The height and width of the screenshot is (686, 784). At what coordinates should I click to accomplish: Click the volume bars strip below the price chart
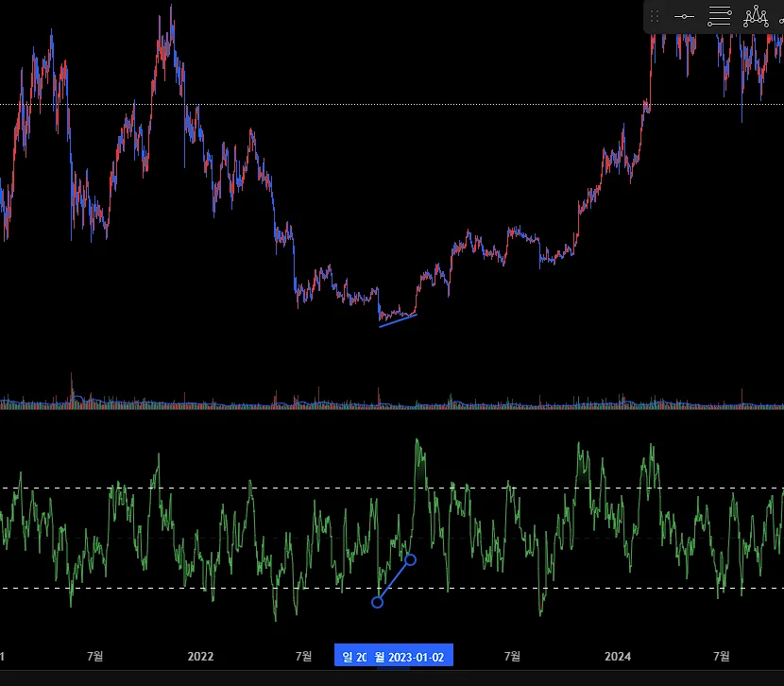pyautogui.click(x=392, y=403)
